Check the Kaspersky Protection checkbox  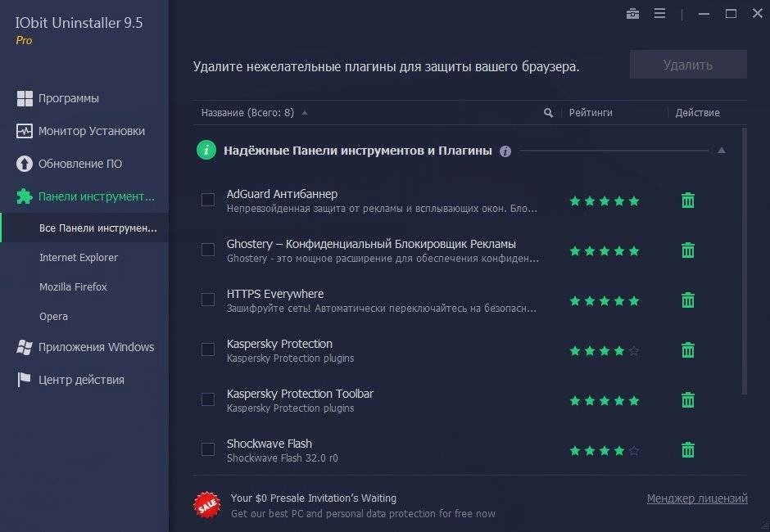[208, 349]
